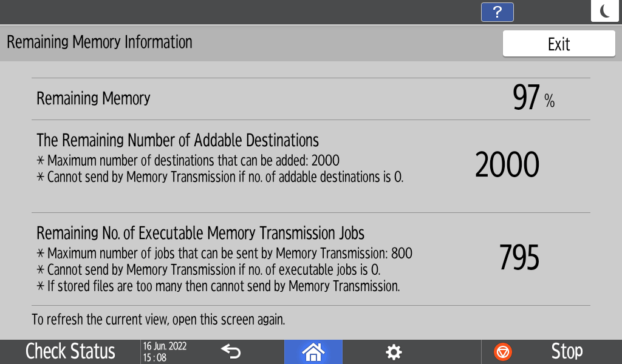The width and height of the screenshot is (622, 364).
Task: Tap the 2000 addable destinations number
Action: [507, 164]
